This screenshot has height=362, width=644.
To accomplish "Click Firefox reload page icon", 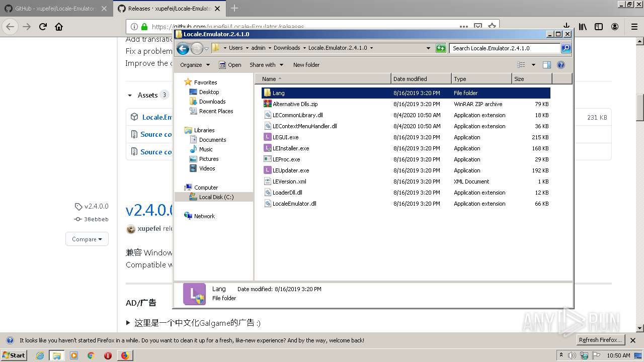I will tap(43, 27).
